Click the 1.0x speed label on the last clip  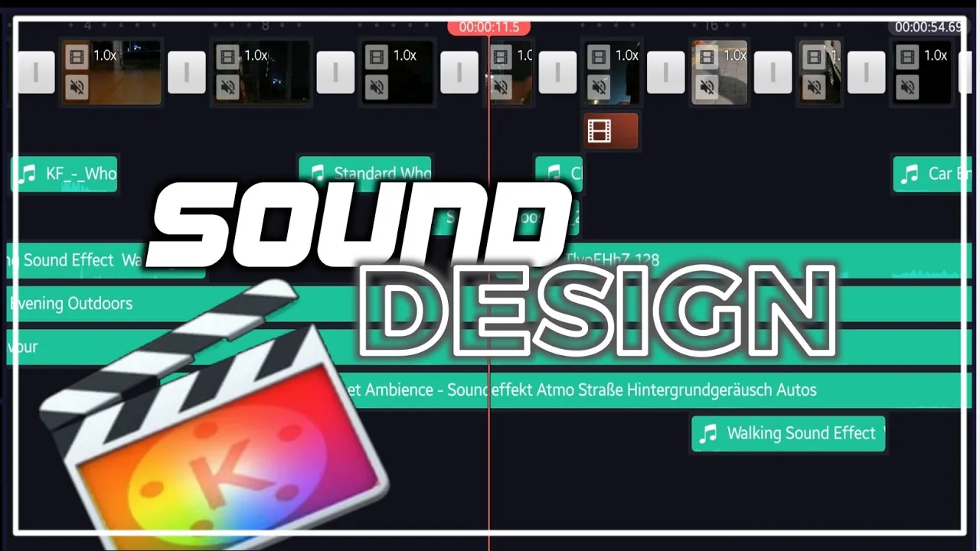coord(936,55)
